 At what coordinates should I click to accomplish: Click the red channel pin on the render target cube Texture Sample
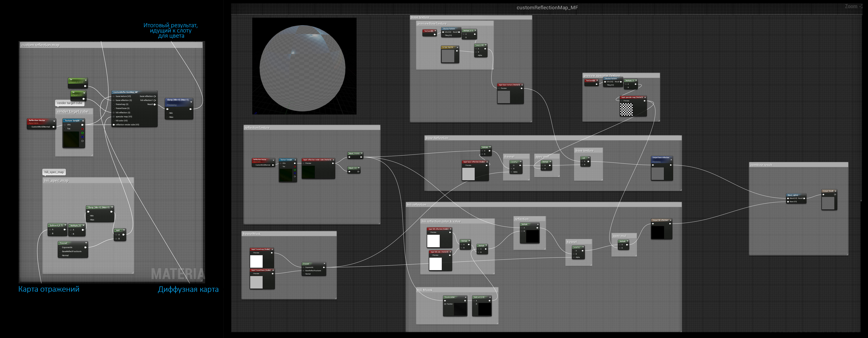pos(82,129)
